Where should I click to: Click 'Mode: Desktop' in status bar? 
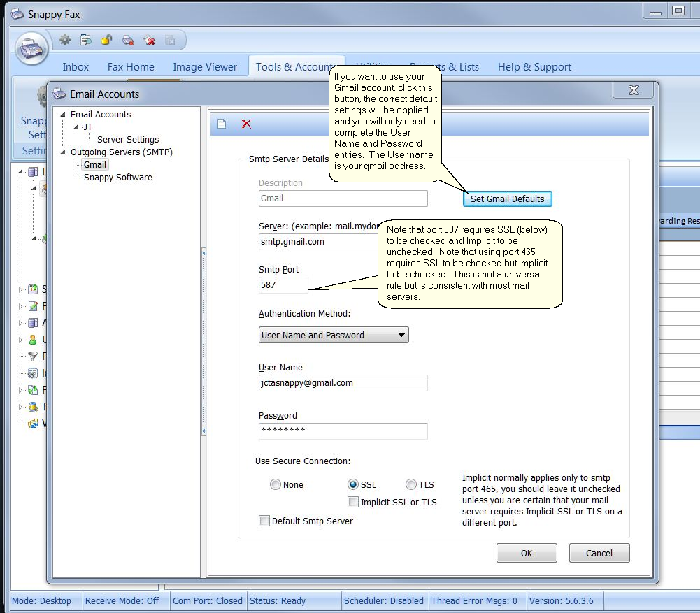tap(41, 601)
